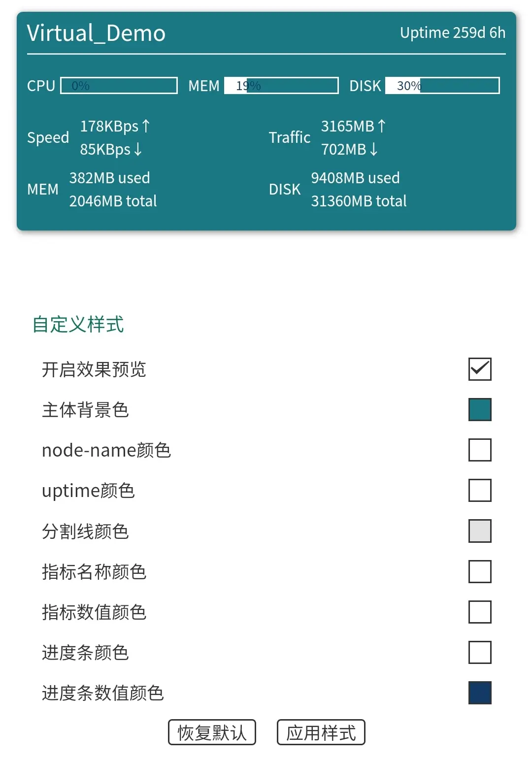532x761 pixels.
Task: Change the 分割线颜色 color
Action: coord(480,531)
